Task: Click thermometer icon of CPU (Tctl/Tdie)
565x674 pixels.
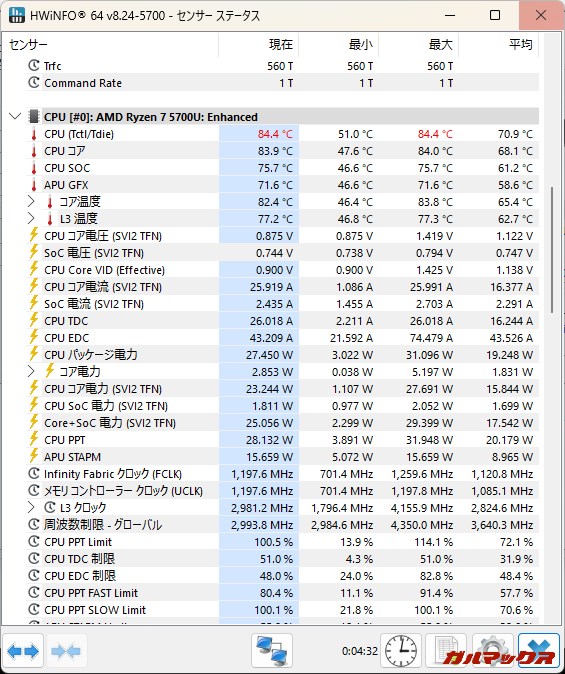Action: point(34,134)
